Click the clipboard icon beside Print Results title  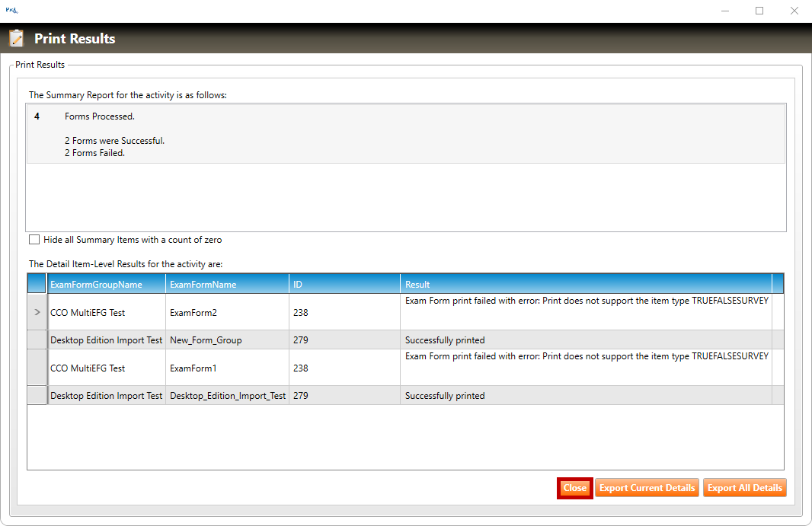tap(16, 39)
